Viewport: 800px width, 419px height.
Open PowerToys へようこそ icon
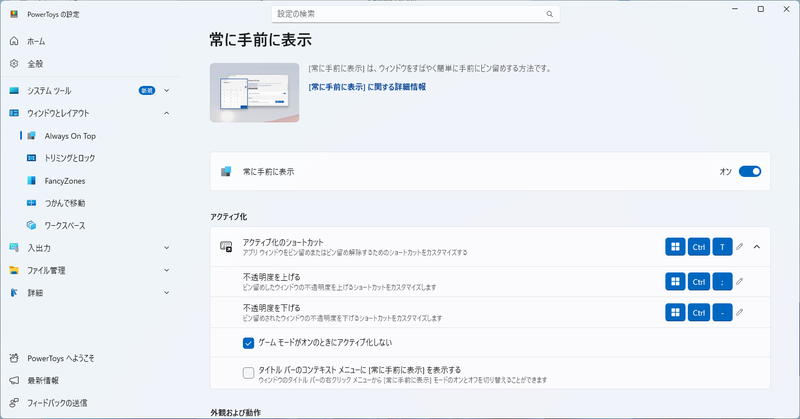[x=14, y=358]
